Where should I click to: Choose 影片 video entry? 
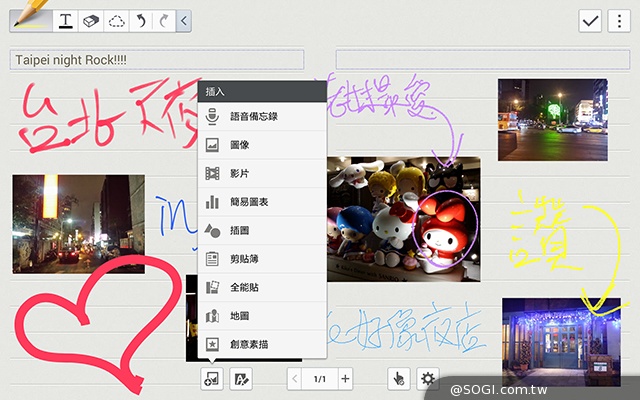click(x=262, y=173)
